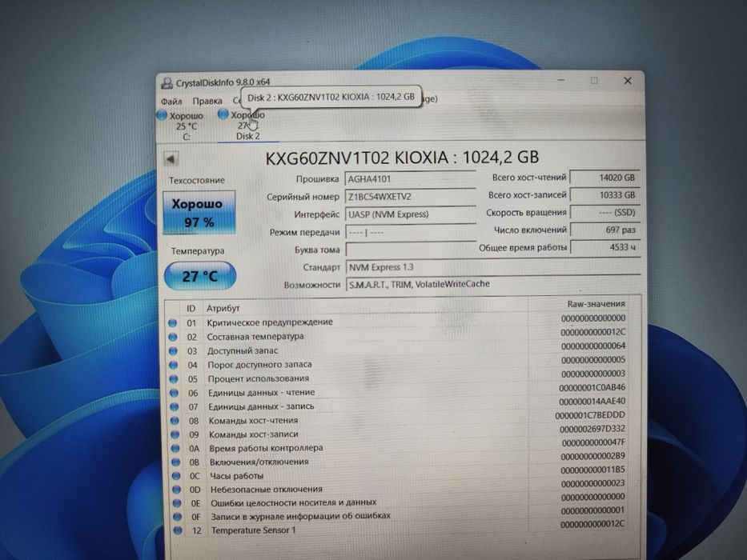The width and height of the screenshot is (747, 560).
Task: Click the status icon for Включения/отключения row
Action: 176,462
